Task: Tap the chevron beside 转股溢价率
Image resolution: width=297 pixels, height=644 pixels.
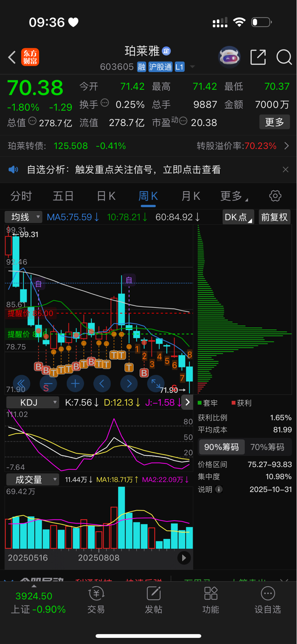Action: click(x=287, y=146)
